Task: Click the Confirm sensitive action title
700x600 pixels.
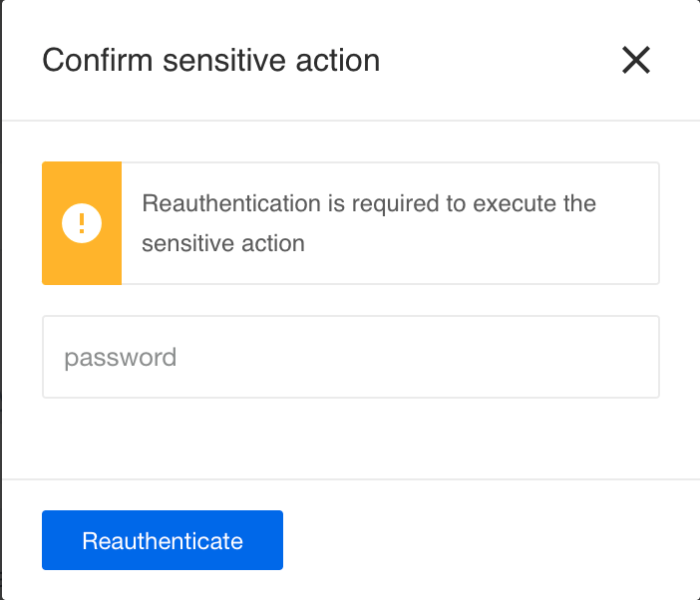Action: point(211,60)
